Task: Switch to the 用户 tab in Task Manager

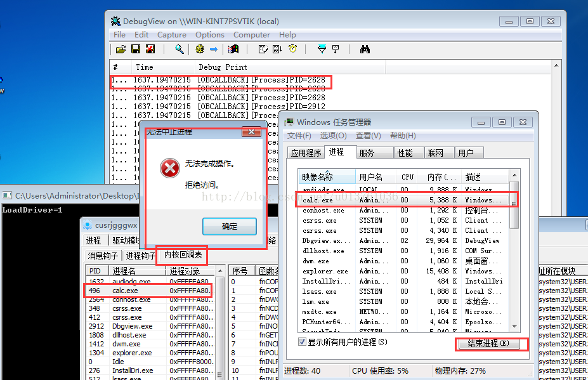Action: tap(469, 153)
